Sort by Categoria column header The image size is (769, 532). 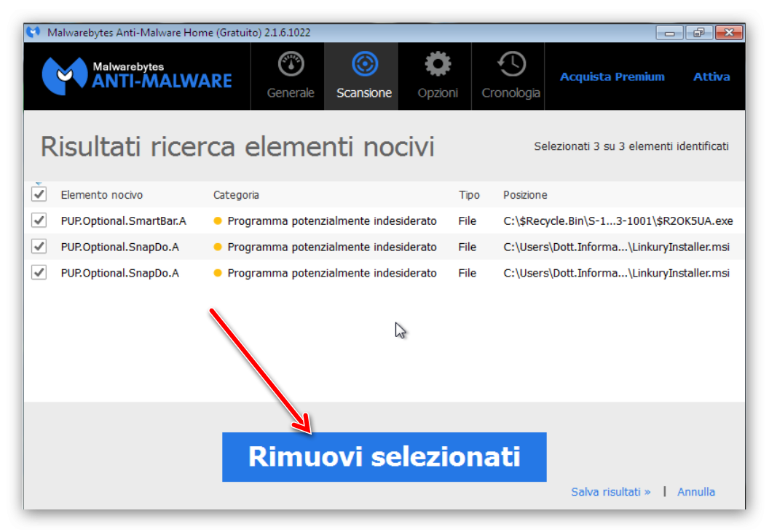236,195
